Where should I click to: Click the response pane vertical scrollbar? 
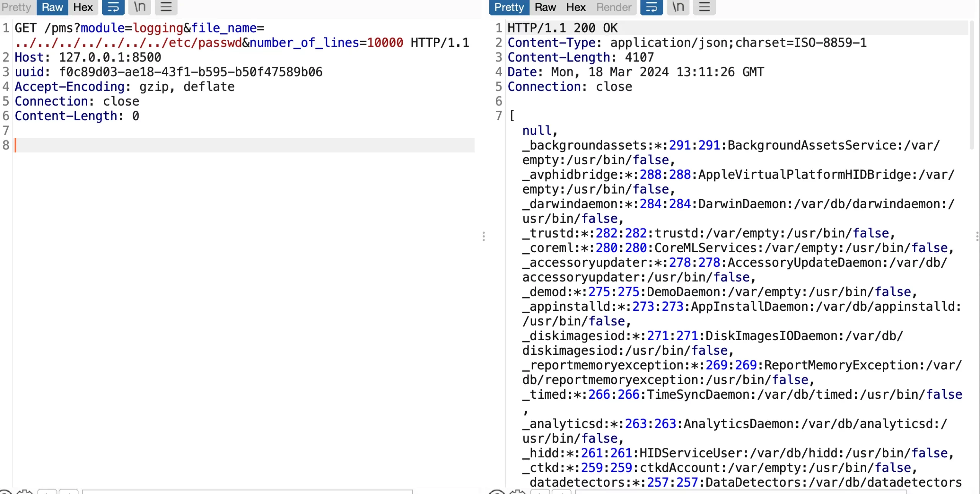(972, 85)
